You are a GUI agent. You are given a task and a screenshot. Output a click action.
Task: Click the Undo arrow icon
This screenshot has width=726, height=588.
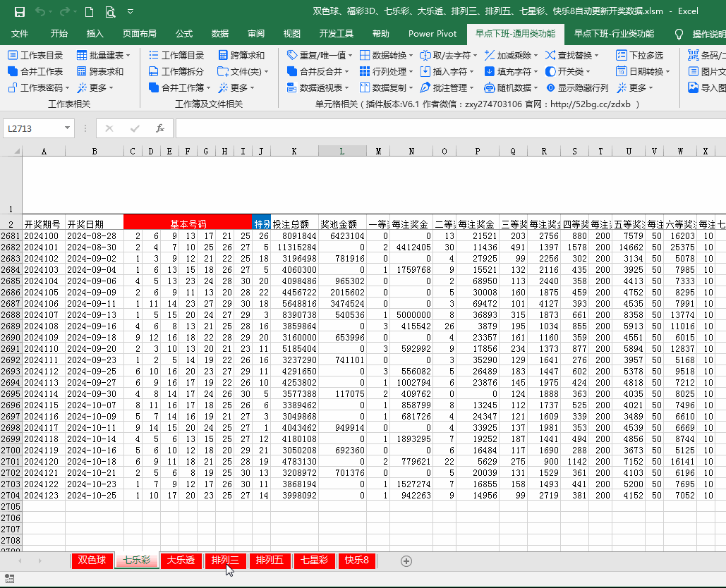pos(41,11)
